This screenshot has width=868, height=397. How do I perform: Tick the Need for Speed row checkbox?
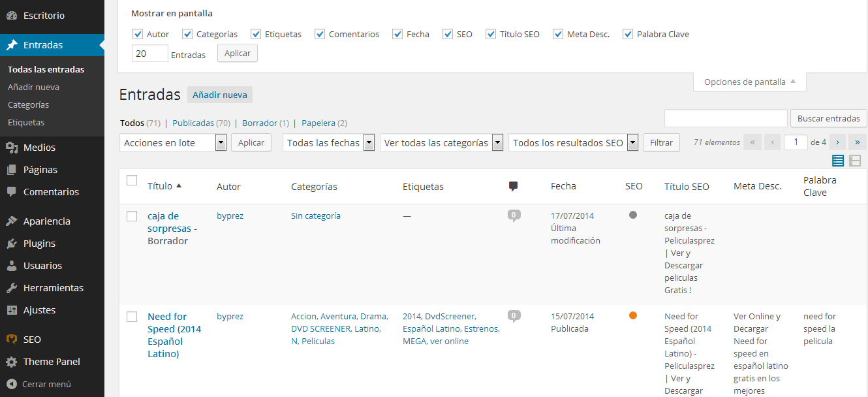132,317
